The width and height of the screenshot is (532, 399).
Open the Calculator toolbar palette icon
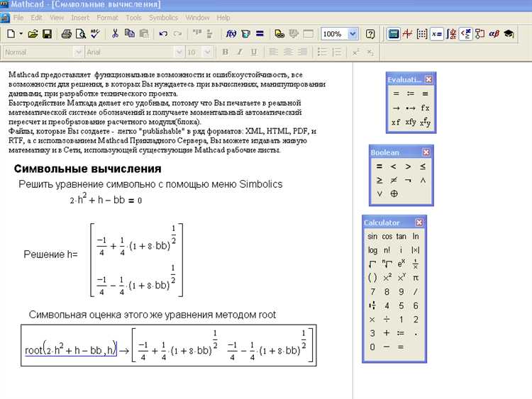click(394, 33)
